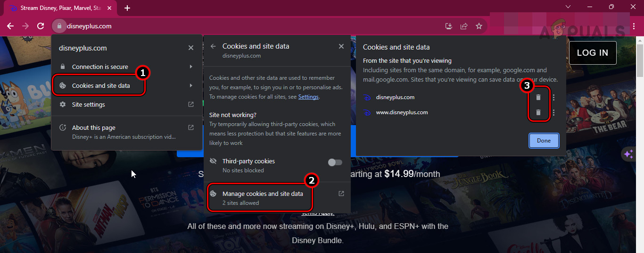Screen dimensions: 644x253
Task: Click the www.disneyplus.com site favicon in dialog
Action: 367,112
